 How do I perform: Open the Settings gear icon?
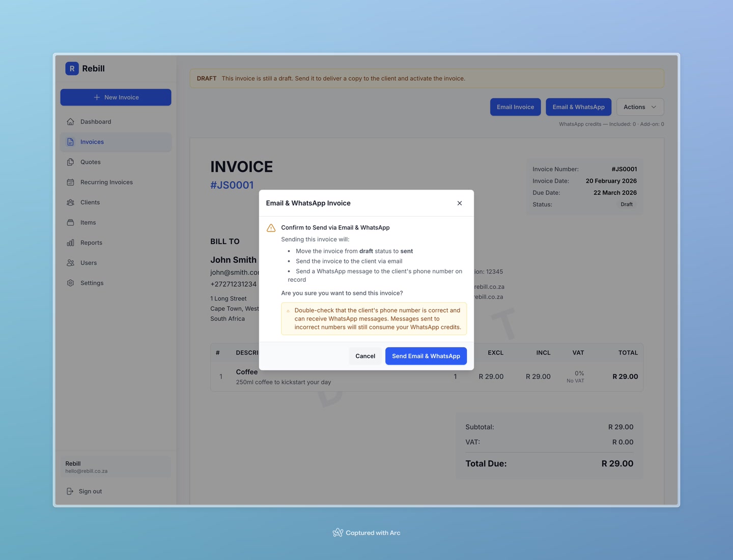click(70, 283)
